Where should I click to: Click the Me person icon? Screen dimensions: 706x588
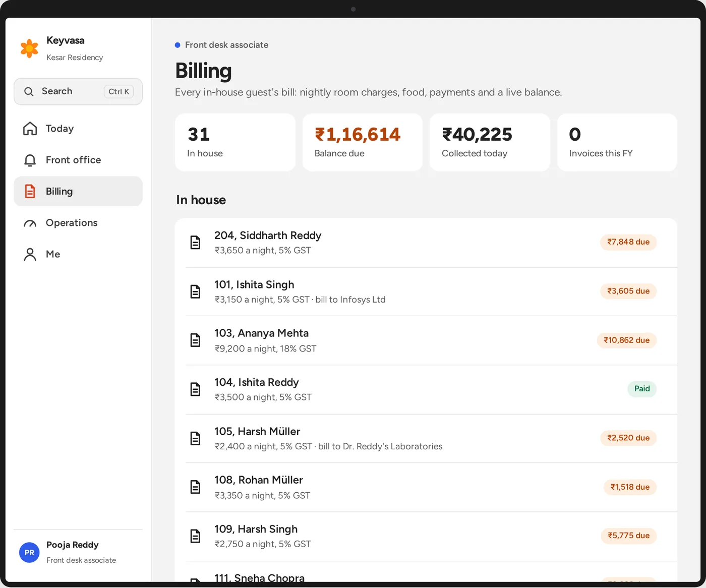tap(30, 254)
